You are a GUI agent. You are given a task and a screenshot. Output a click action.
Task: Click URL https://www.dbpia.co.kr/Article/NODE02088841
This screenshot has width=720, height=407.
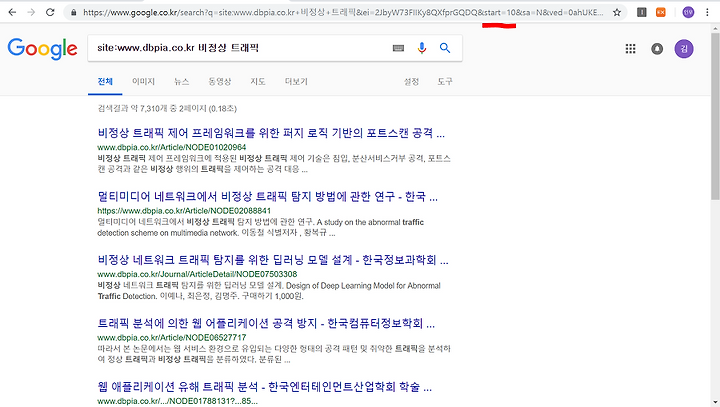184,211
